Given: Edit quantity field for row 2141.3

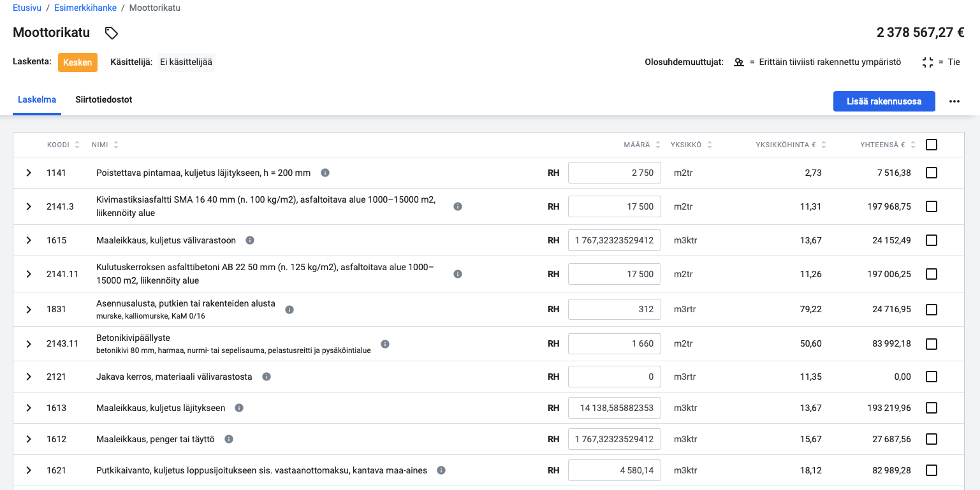Looking at the screenshot, I should click(x=615, y=206).
